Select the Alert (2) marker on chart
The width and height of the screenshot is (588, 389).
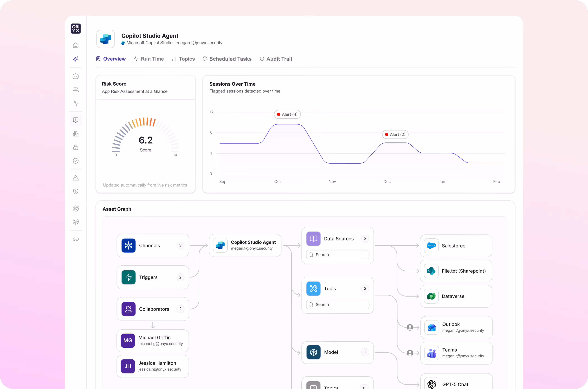pos(395,134)
